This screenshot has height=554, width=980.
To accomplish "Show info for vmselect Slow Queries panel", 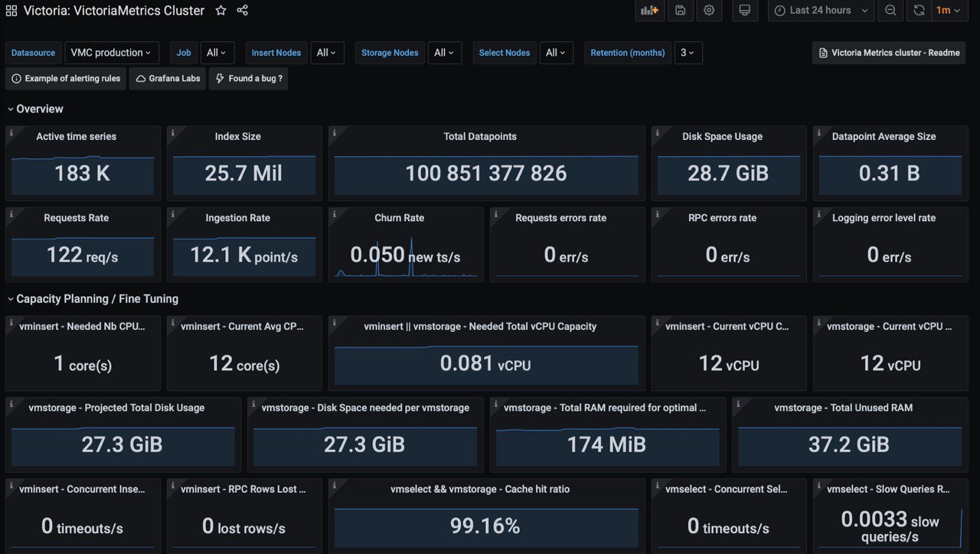I will [819, 484].
